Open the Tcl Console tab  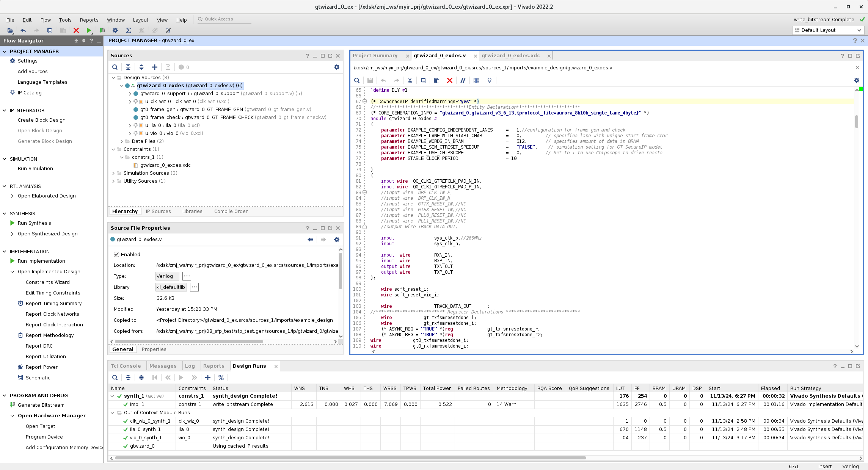126,366
